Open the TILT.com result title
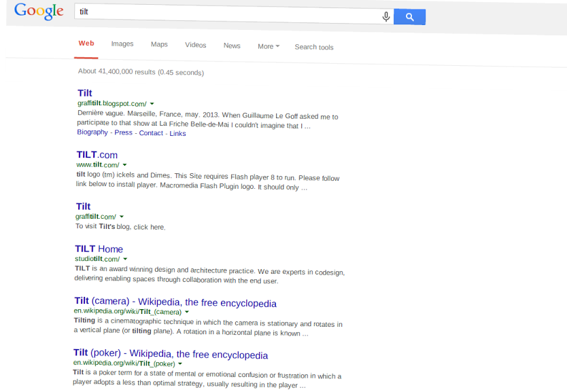The height and width of the screenshot is (392, 567). pos(97,155)
